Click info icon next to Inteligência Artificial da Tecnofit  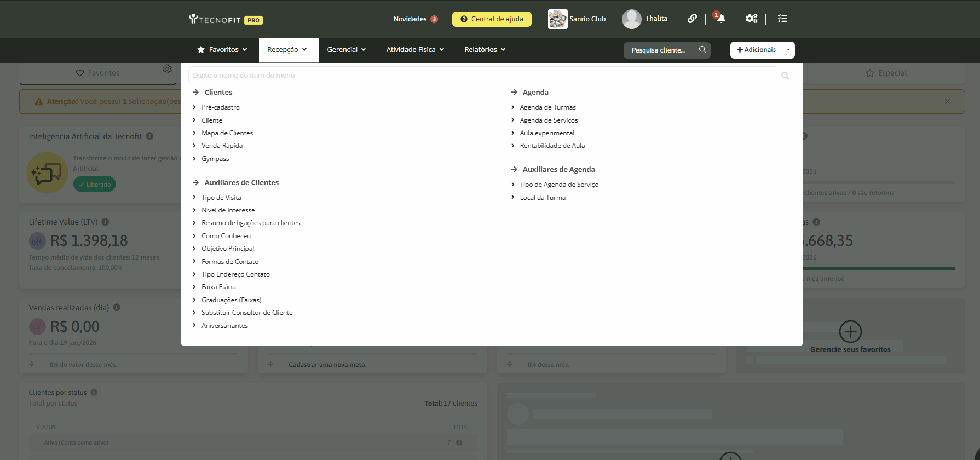point(149,136)
